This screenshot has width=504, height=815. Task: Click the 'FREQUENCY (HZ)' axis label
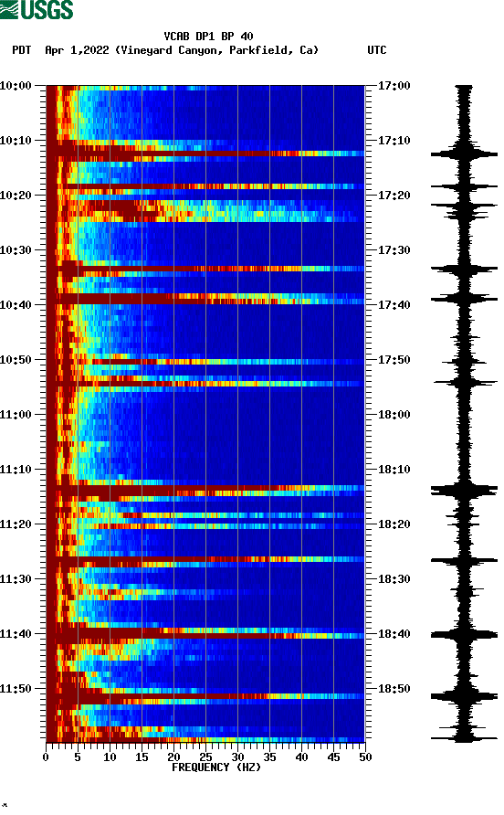pyautogui.click(x=216, y=767)
